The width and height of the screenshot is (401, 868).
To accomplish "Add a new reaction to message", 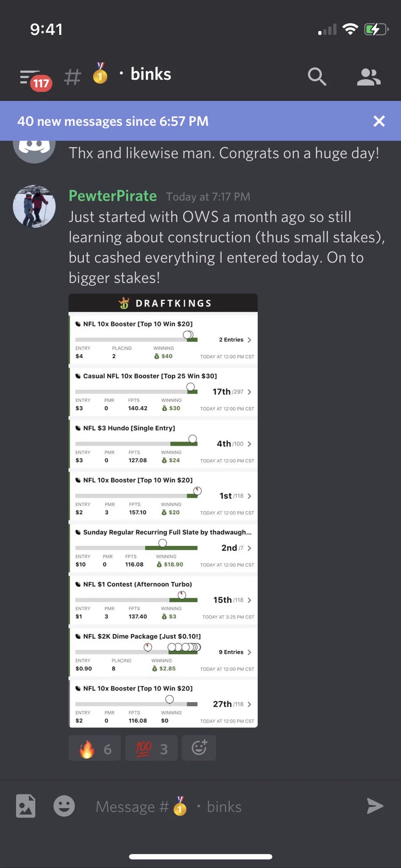I will click(199, 748).
